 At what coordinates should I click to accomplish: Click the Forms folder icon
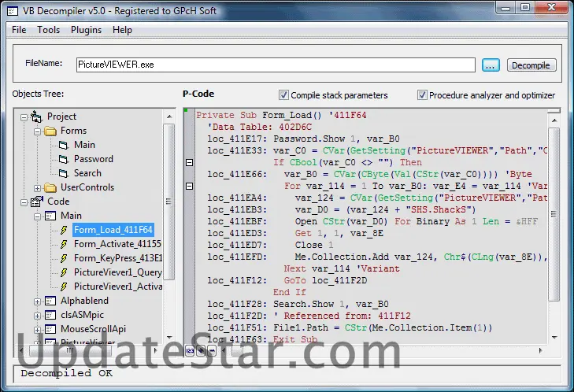tap(50, 131)
